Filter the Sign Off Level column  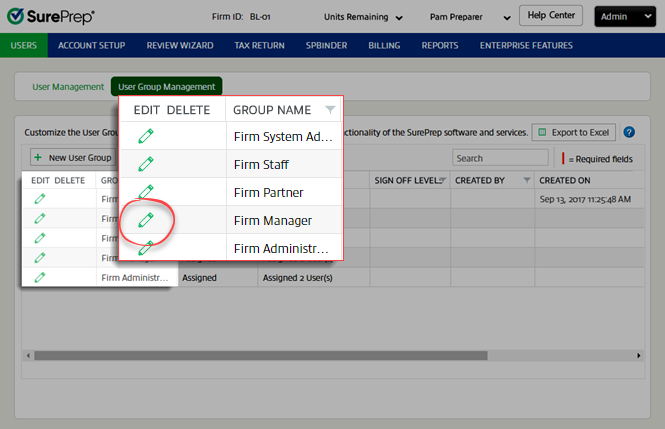[442, 180]
